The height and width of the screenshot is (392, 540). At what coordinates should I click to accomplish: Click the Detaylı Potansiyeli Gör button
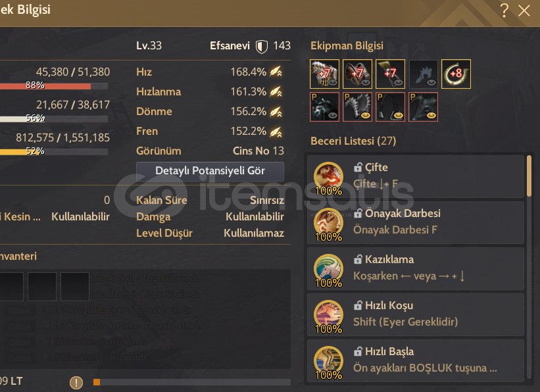point(210,171)
